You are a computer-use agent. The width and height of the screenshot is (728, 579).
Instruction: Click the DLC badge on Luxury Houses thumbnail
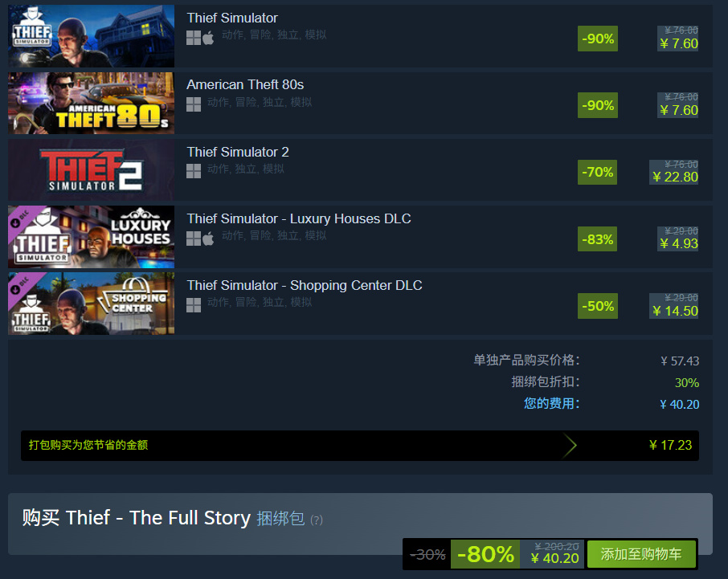click(22, 218)
